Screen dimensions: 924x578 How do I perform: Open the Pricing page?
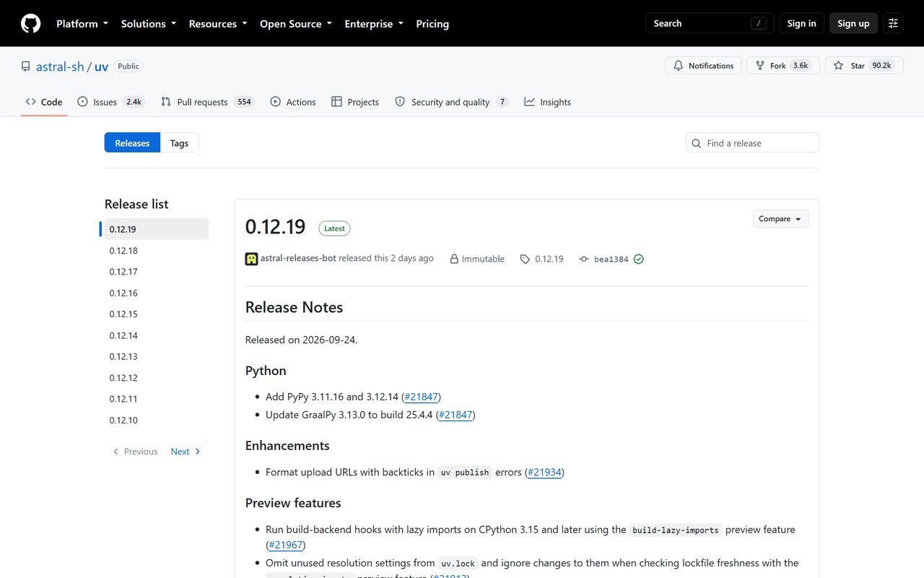point(432,24)
